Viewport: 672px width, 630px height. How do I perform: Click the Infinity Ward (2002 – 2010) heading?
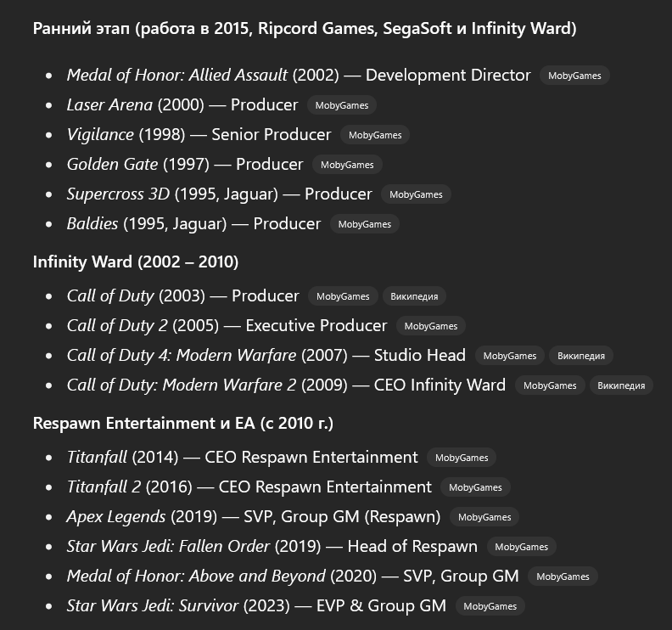tap(136, 262)
